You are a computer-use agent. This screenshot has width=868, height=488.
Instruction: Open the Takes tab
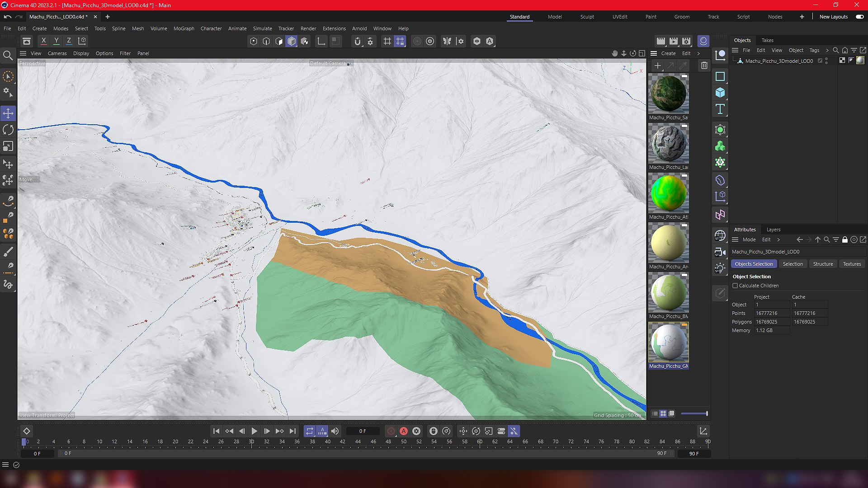(x=767, y=40)
